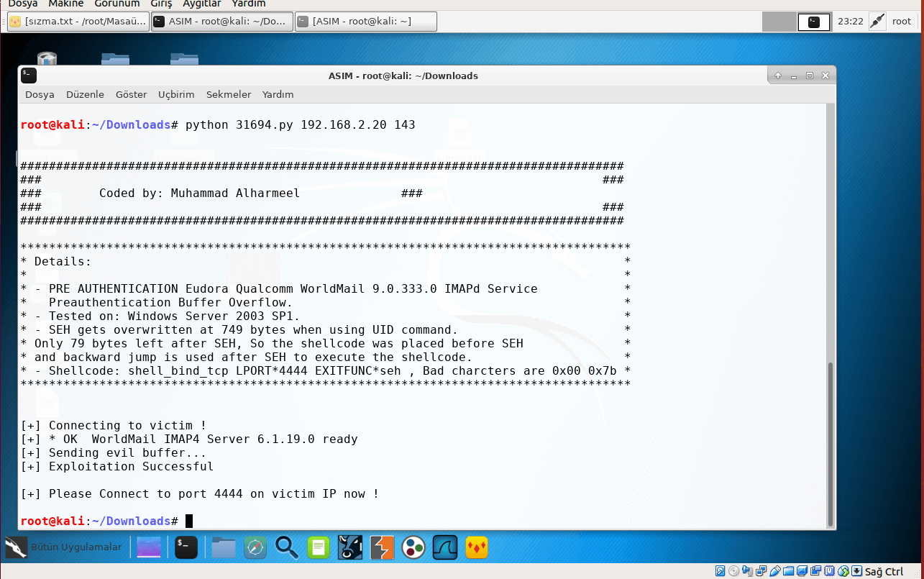Launch the orange Burp Suite dock icon
The image size is (924, 579).
tap(382, 547)
